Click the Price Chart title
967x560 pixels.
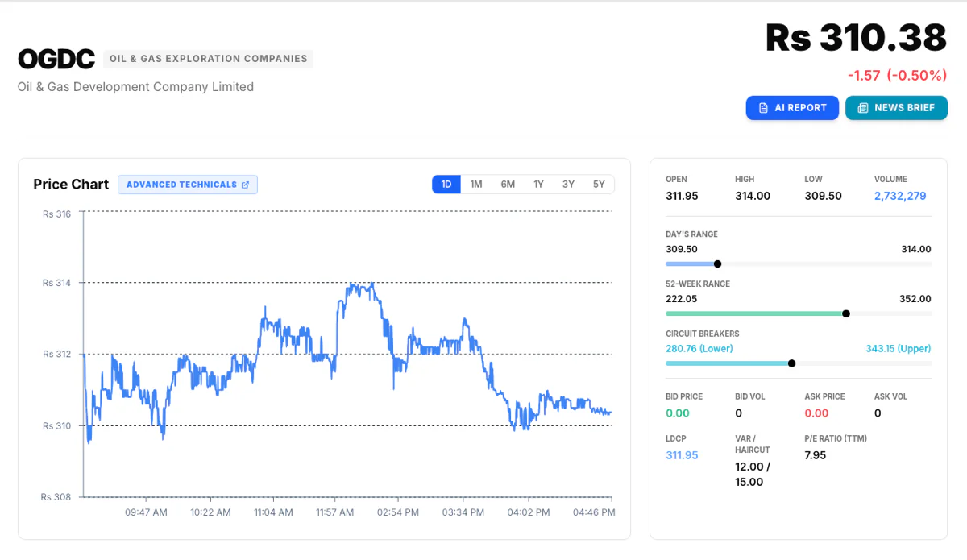click(71, 185)
